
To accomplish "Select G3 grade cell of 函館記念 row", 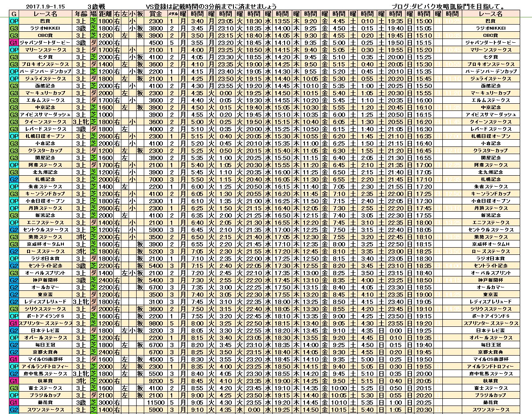I will point(14,86).
